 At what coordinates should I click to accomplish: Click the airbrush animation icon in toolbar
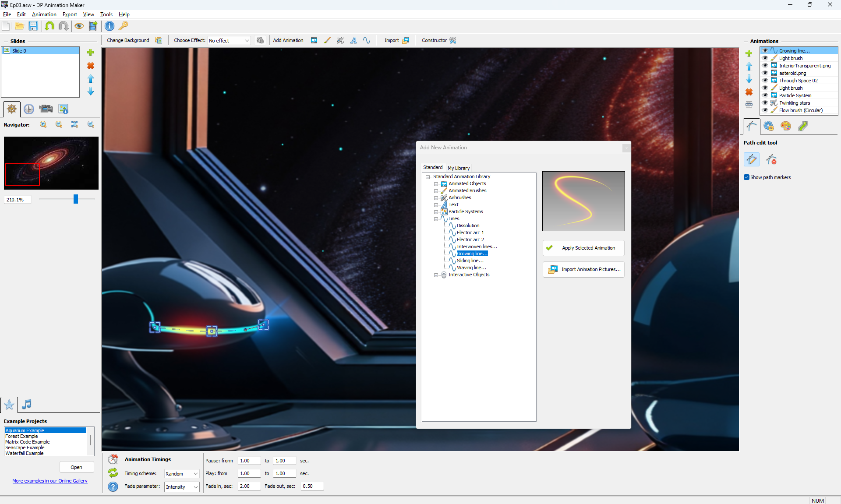(x=340, y=40)
